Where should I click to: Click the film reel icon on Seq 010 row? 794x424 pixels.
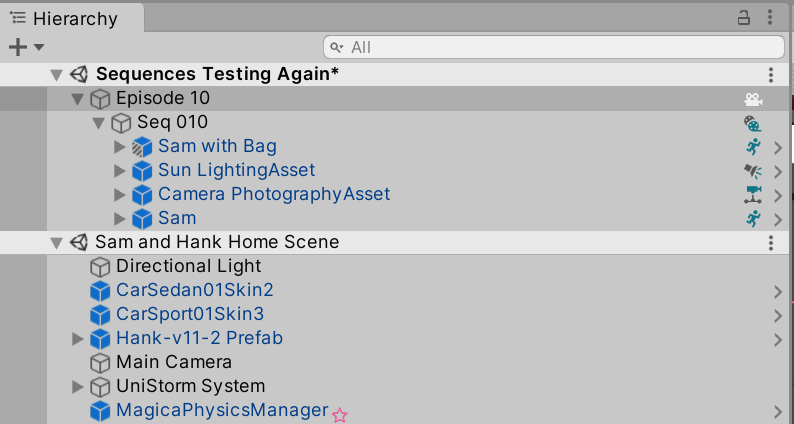[752, 123]
